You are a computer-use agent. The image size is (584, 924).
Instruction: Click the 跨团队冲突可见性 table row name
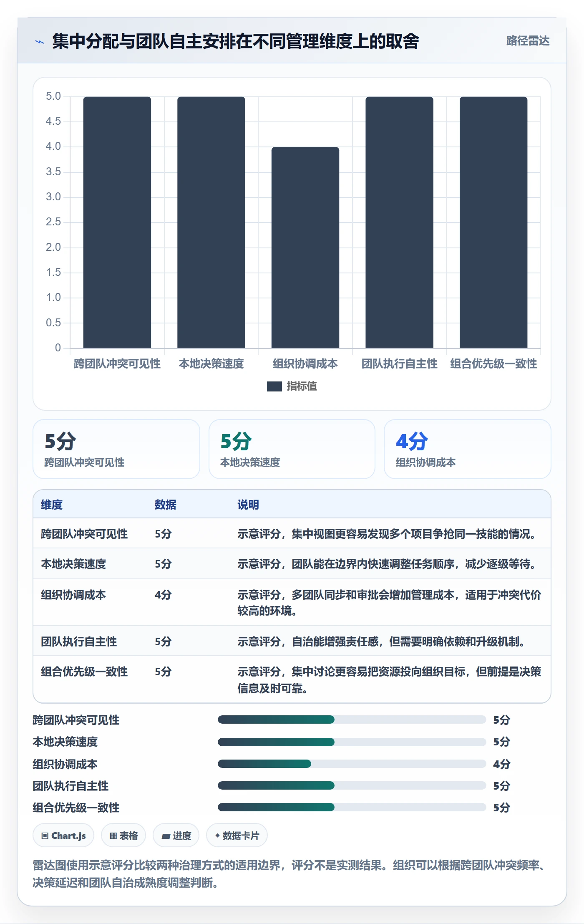point(84,534)
